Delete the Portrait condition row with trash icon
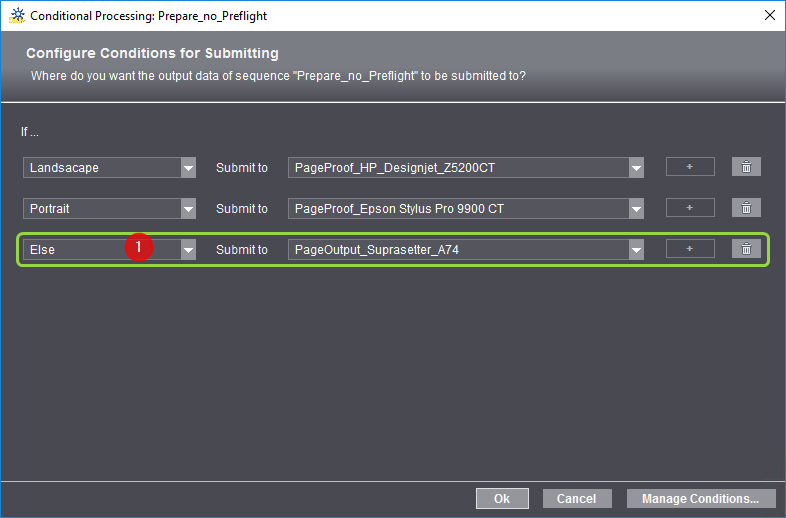The image size is (786, 518). click(746, 208)
